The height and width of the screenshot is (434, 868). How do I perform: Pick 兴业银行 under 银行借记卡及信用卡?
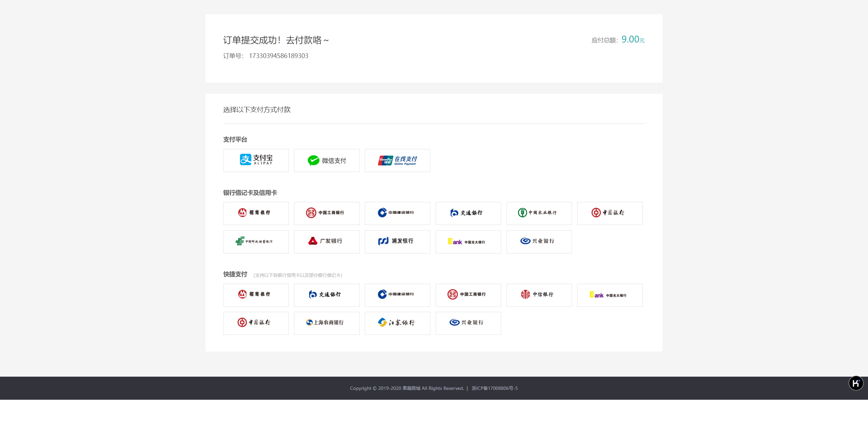point(539,242)
